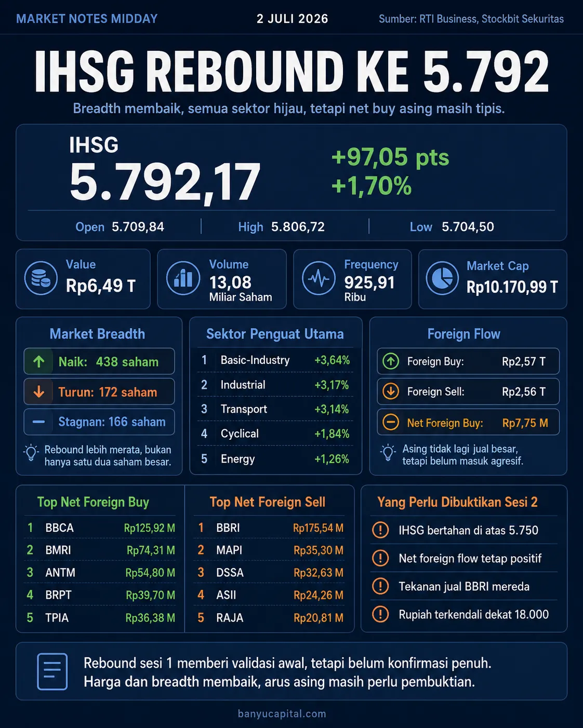Image resolution: width=583 pixels, height=728 pixels.
Task: Click DSSA in Top Net Foreign Sell
Action: point(230,572)
